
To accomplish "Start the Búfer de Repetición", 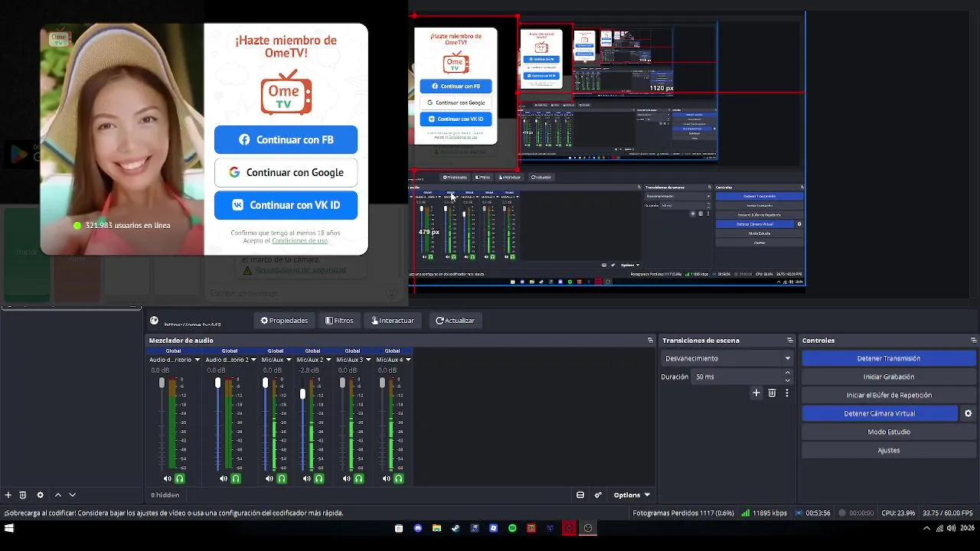I will [x=889, y=395].
